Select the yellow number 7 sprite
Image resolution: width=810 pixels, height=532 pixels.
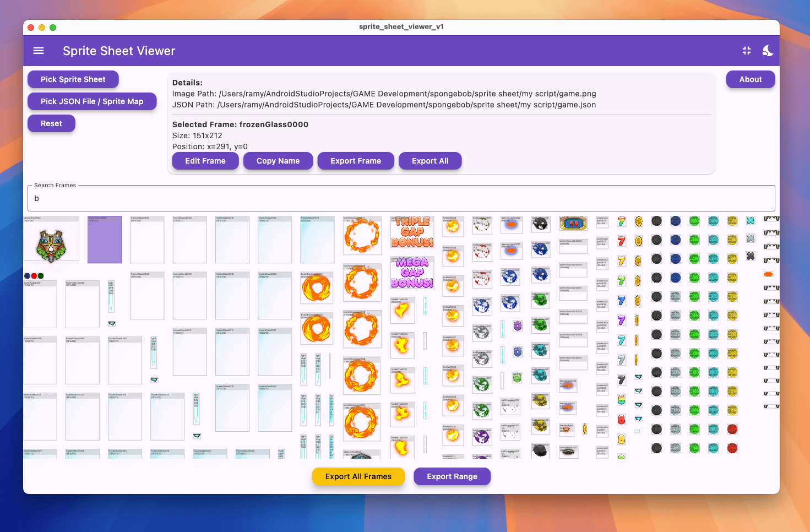pos(621,261)
